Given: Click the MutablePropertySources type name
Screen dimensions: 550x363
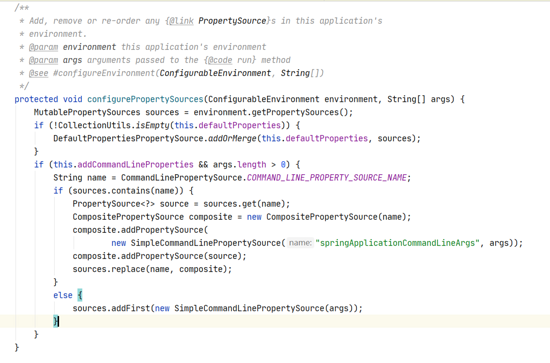Looking at the screenshot, I should (x=87, y=112).
